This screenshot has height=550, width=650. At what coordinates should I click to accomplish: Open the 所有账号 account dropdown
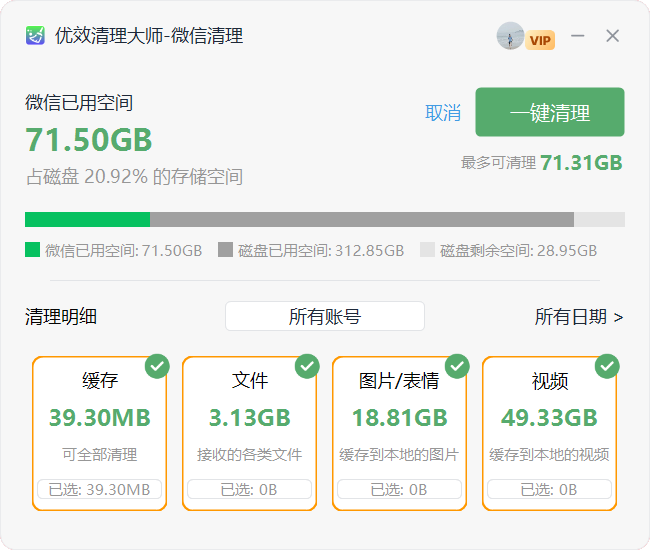325,316
